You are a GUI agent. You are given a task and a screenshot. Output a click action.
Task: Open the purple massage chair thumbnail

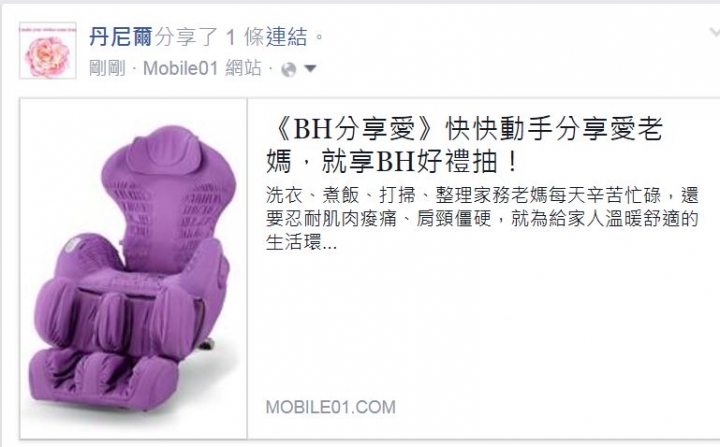pos(134,269)
